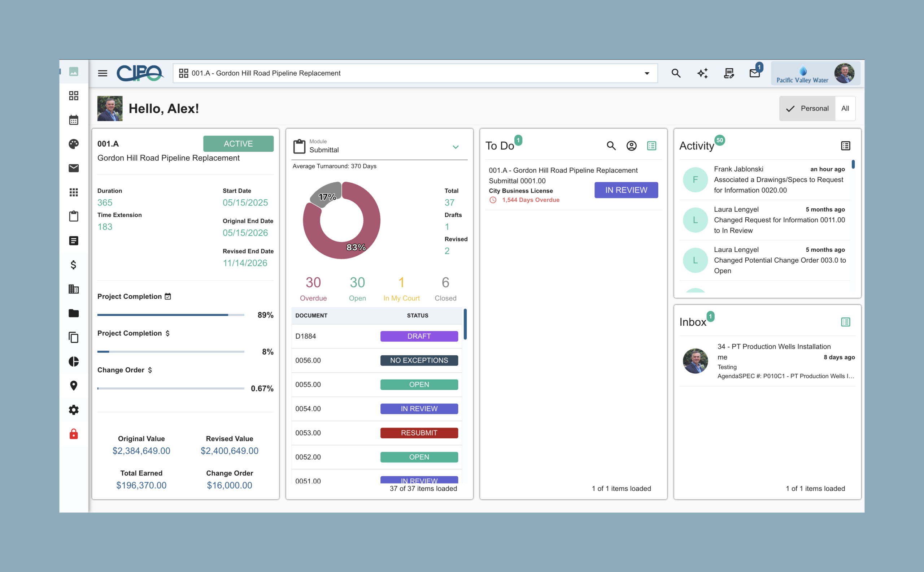Open the notes edit icon in header
The height and width of the screenshot is (572, 924).
coord(728,73)
